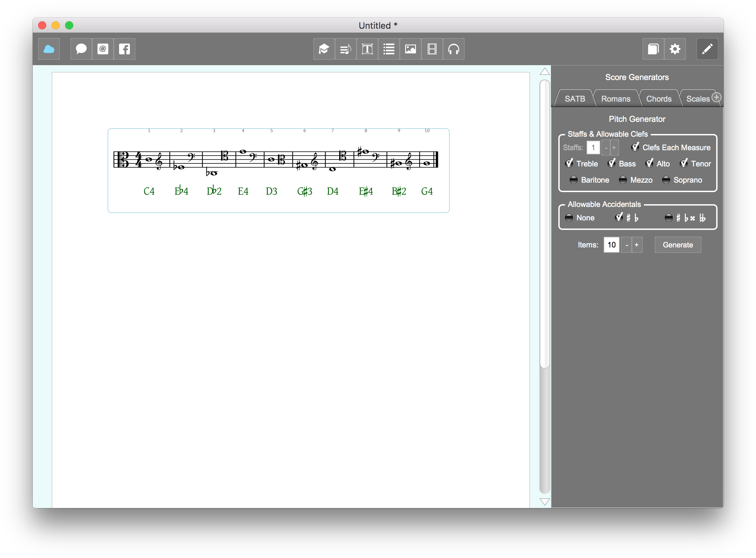
Task: Open the chat feedback tool
Action: click(81, 49)
